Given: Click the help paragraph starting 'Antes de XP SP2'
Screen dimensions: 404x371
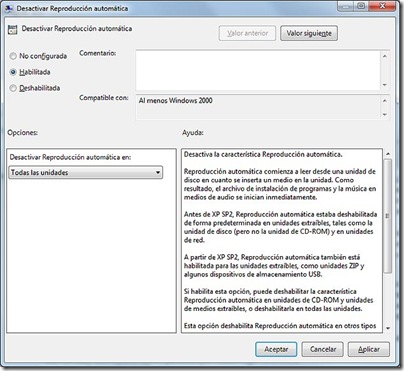Looking at the screenshot, I should pos(281,227).
